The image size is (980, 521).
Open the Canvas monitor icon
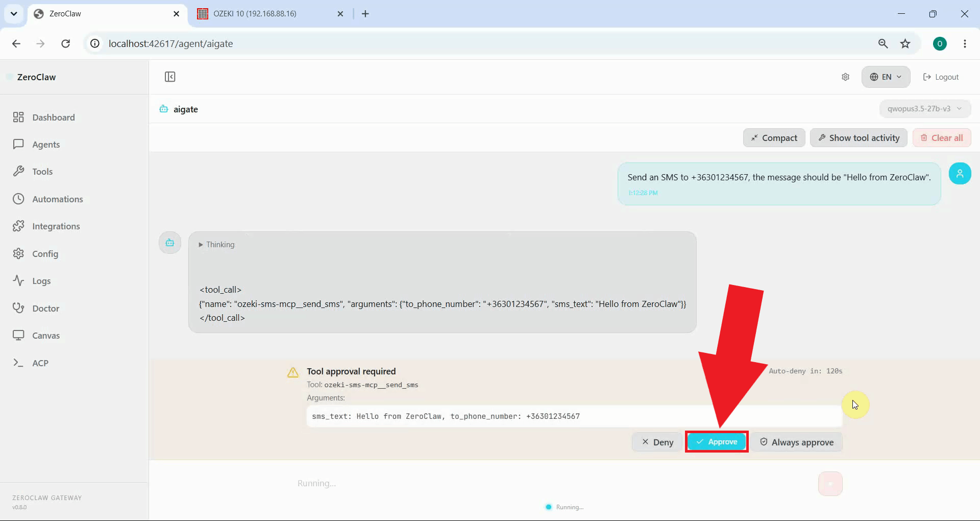click(x=18, y=336)
